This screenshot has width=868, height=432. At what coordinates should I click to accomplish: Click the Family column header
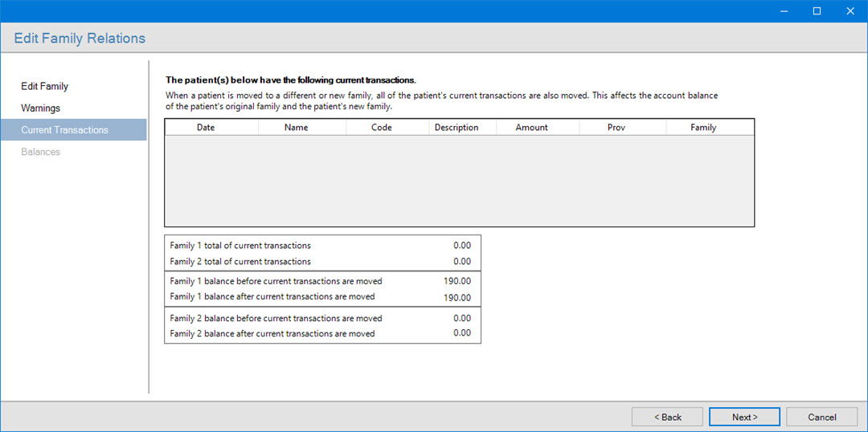pos(703,127)
